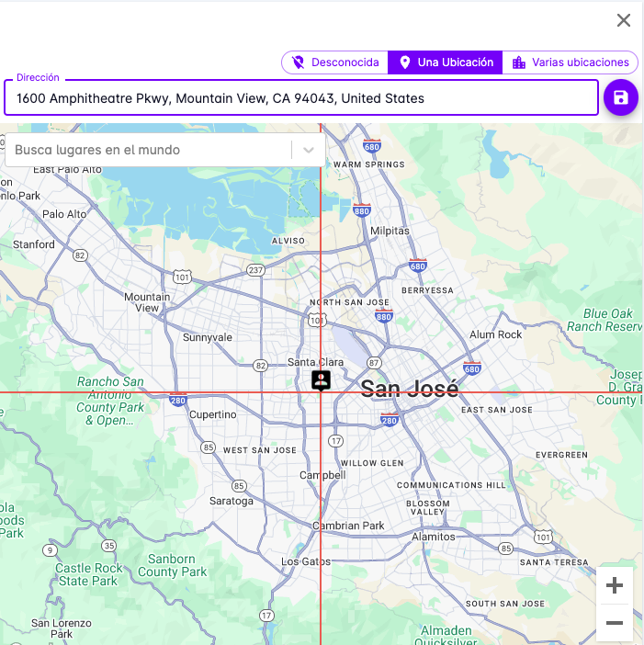Select the Una Ubicación option
Image resolution: width=644 pixels, height=645 pixels.
[x=446, y=62]
